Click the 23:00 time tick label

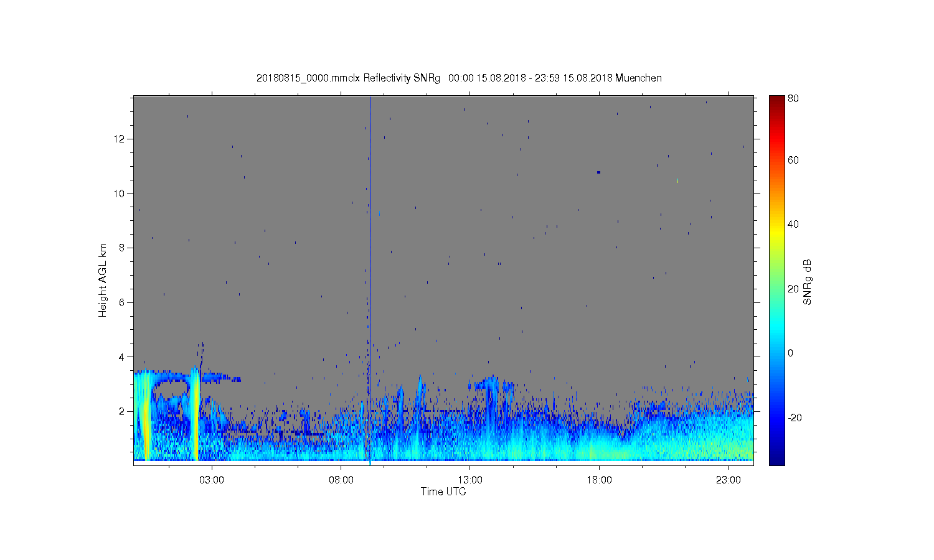[x=729, y=480]
